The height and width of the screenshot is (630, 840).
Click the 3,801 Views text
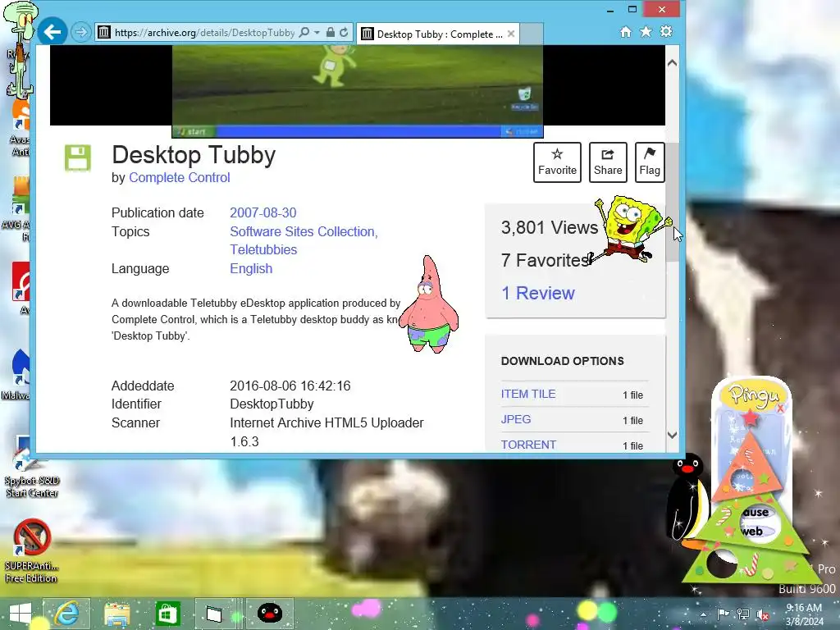549,228
